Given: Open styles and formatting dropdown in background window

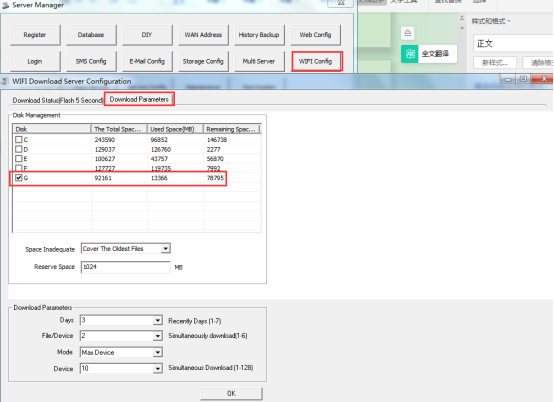Looking at the screenshot, I should tap(491, 21).
